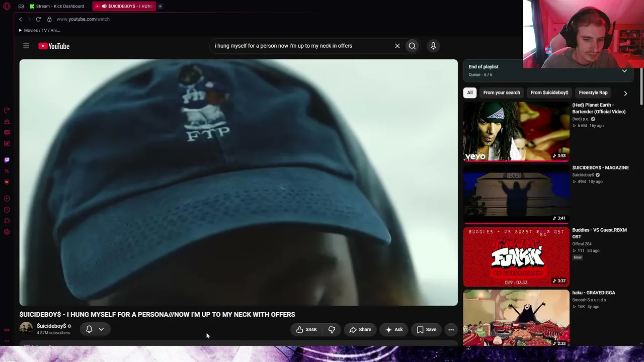
Task: Open the haku - GRAVEDIGGA title link
Action: coord(594,293)
